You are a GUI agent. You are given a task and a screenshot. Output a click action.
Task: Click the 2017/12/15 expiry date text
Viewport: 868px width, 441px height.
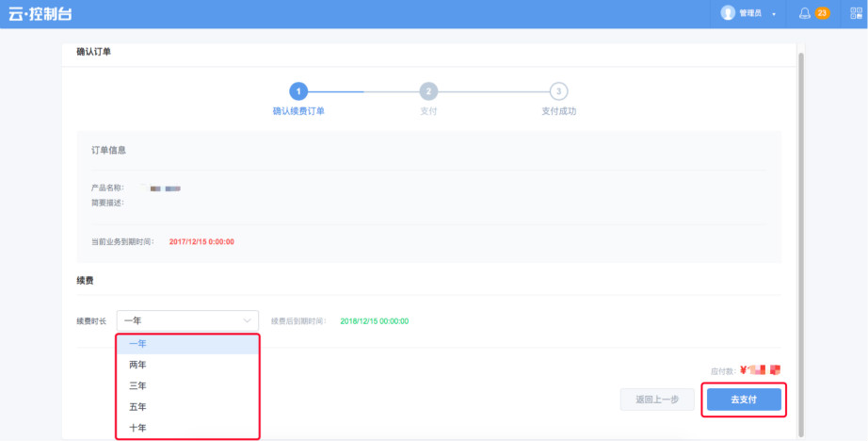tap(201, 242)
